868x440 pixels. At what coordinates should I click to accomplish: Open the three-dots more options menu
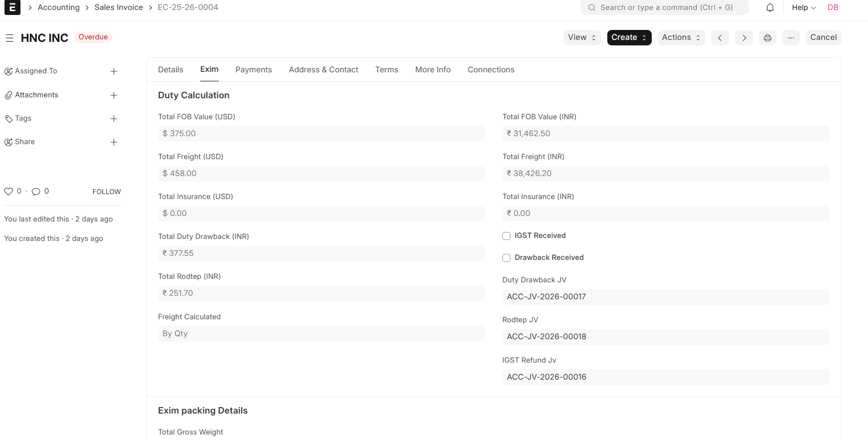[791, 38]
